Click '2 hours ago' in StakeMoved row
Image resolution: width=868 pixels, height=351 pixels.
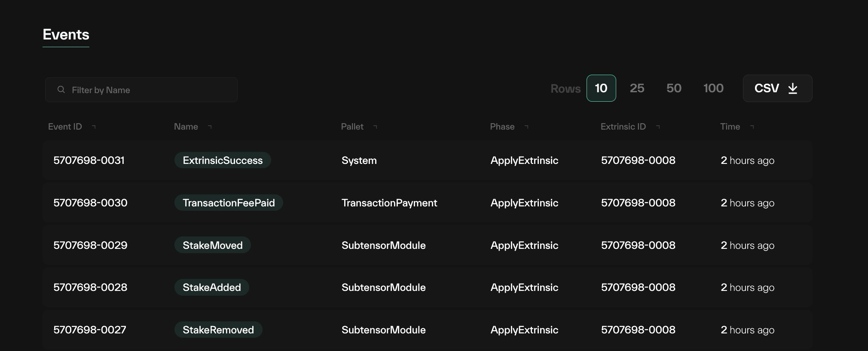[x=748, y=245]
